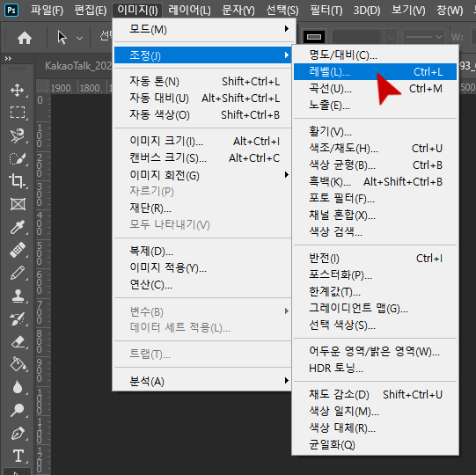Image resolution: width=476 pixels, height=475 pixels.
Task: Expand the 분석(A) submenu
Action: (202, 381)
